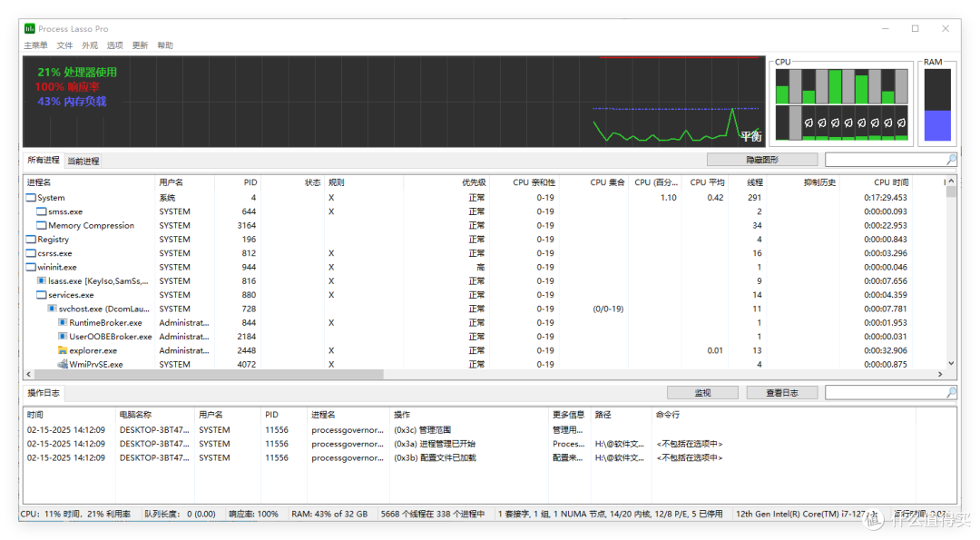This screenshot has height=540, width=980.
Task: Focus the action log search field
Action: (x=885, y=392)
